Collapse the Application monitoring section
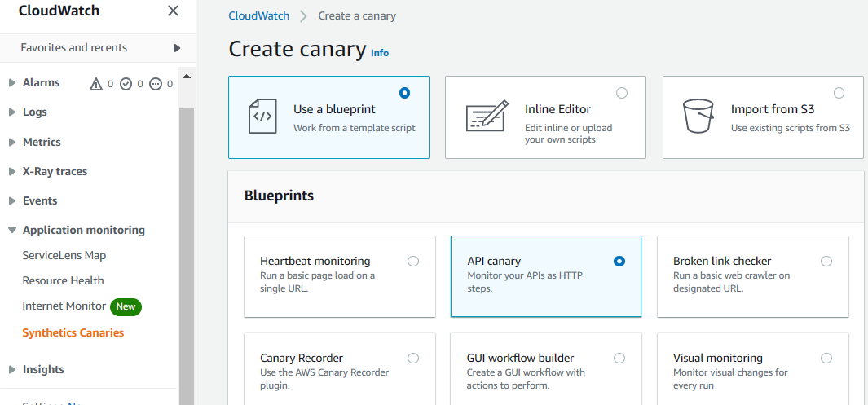Screen dimensions: 868x405 click(x=12, y=231)
